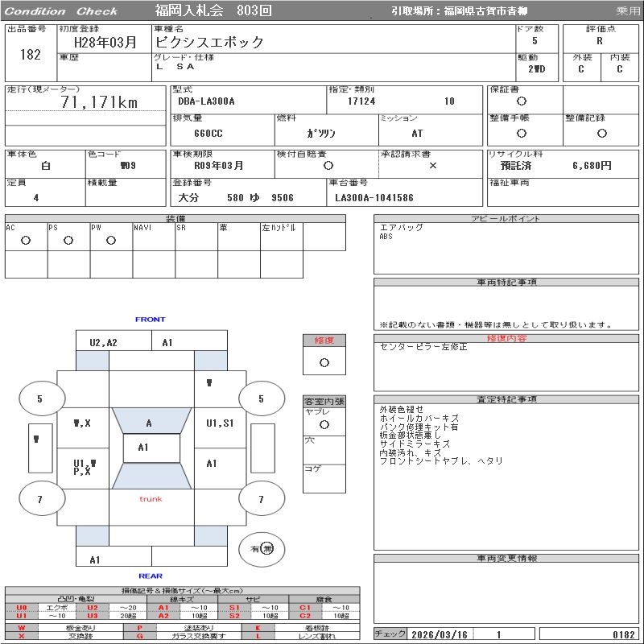Click the chassis number LA300A-1041586
This screenshot has width=644, height=644.
(374, 198)
